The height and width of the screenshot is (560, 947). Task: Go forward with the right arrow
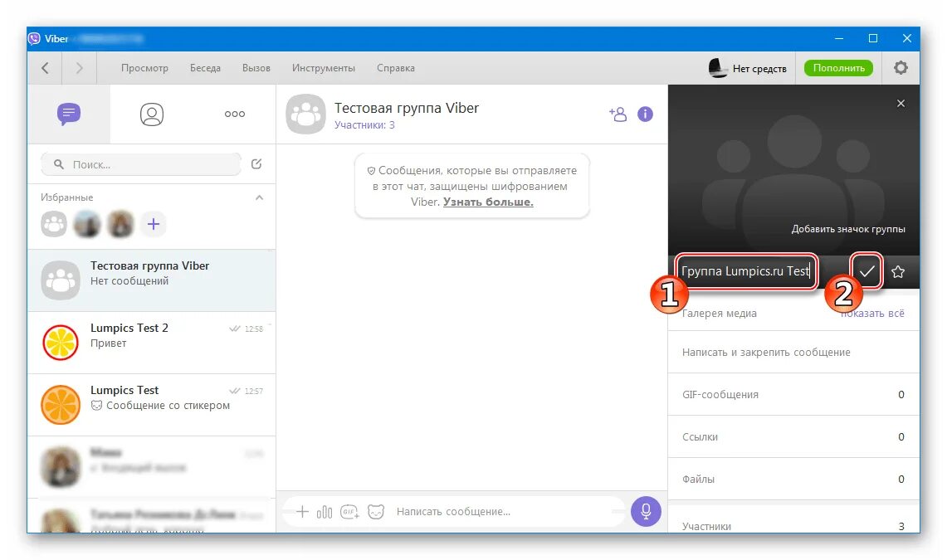click(x=79, y=67)
